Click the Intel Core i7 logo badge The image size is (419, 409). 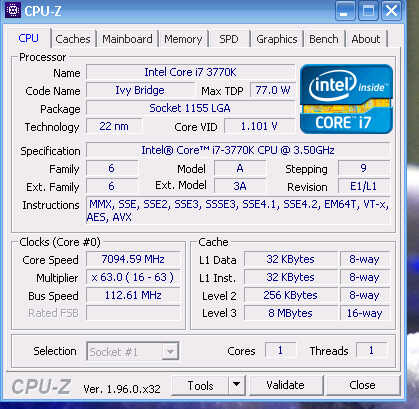[346, 99]
